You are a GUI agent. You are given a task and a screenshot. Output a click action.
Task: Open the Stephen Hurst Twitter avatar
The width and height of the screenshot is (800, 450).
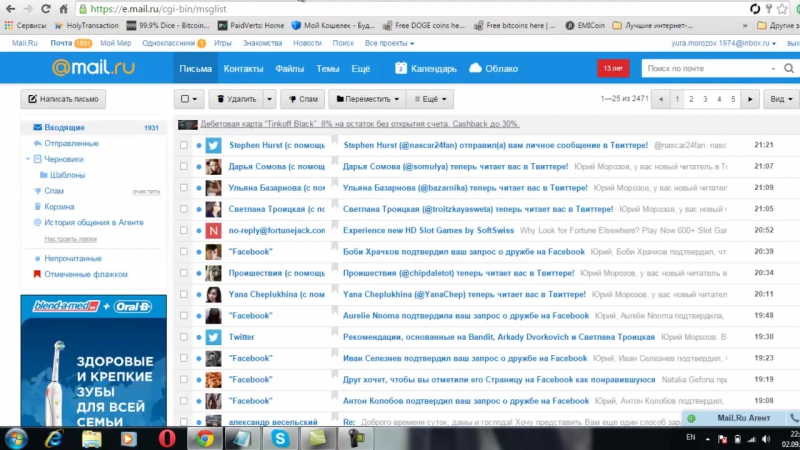coord(213,145)
